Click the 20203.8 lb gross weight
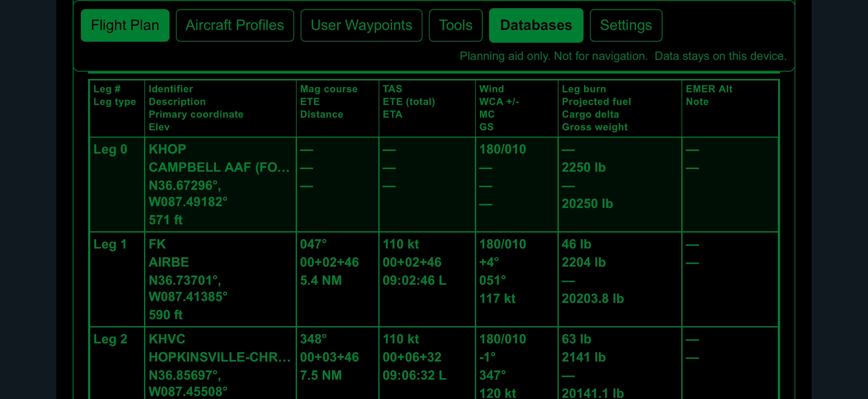The height and width of the screenshot is (399, 868). pyautogui.click(x=593, y=298)
